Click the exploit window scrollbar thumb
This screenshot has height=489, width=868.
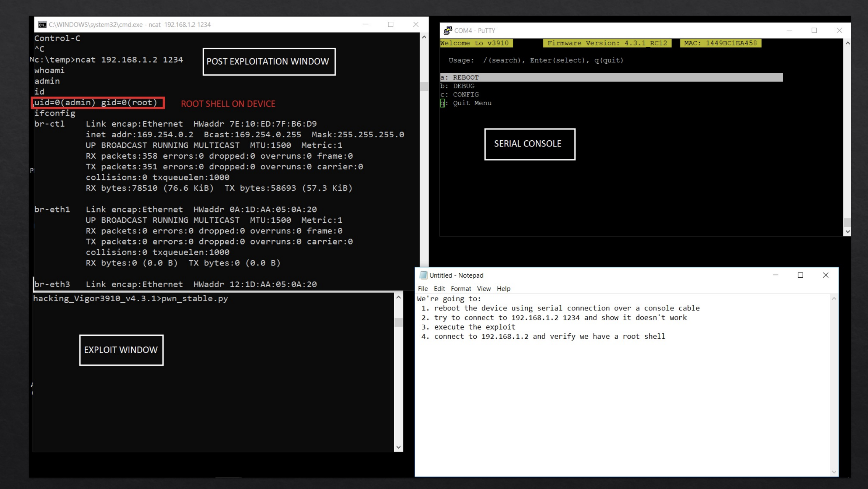398,322
